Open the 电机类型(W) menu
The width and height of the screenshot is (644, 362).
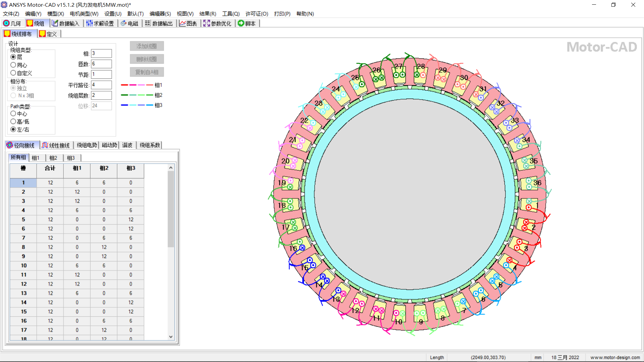point(84,14)
